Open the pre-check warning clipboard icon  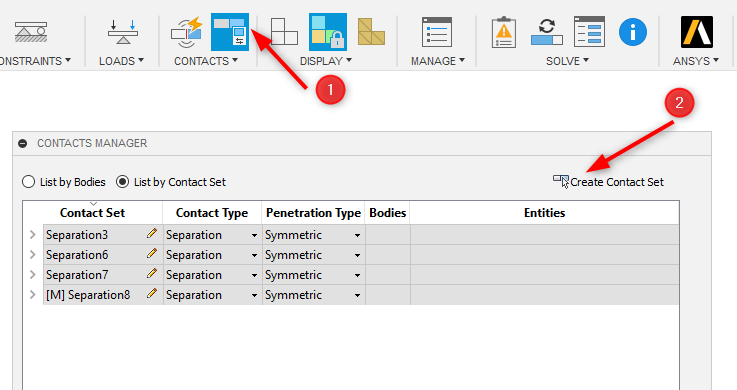click(504, 32)
